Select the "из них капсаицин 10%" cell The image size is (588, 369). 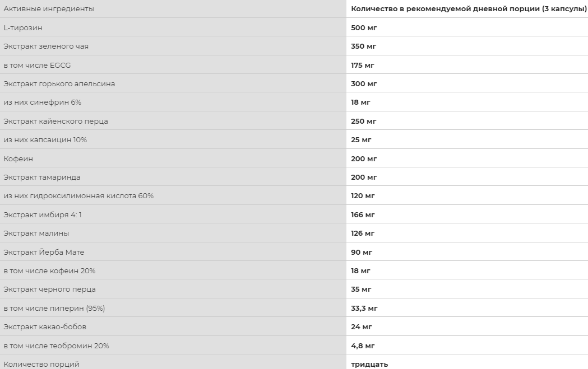pyautogui.click(x=45, y=140)
